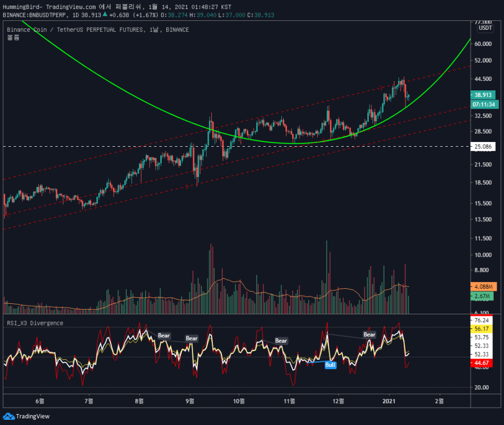The height and width of the screenshot is (425, 504).
Task: Click the RSI value label 76.24
Action: (482, 320)
